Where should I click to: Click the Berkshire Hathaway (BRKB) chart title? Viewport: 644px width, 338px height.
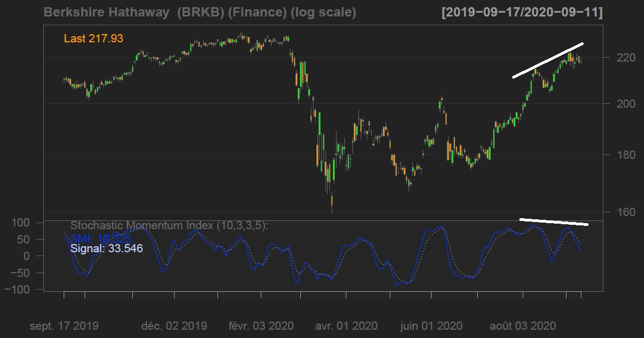click(x=200, y=12)
